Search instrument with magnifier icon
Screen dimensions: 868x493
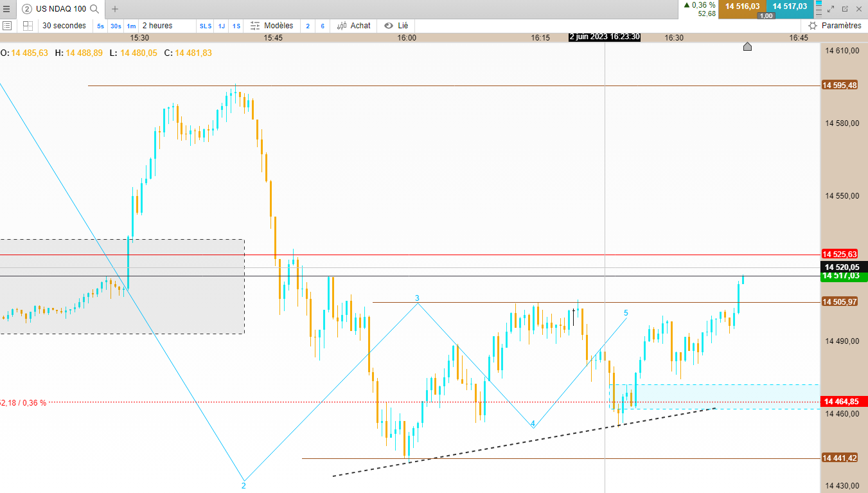coord(94,9)
